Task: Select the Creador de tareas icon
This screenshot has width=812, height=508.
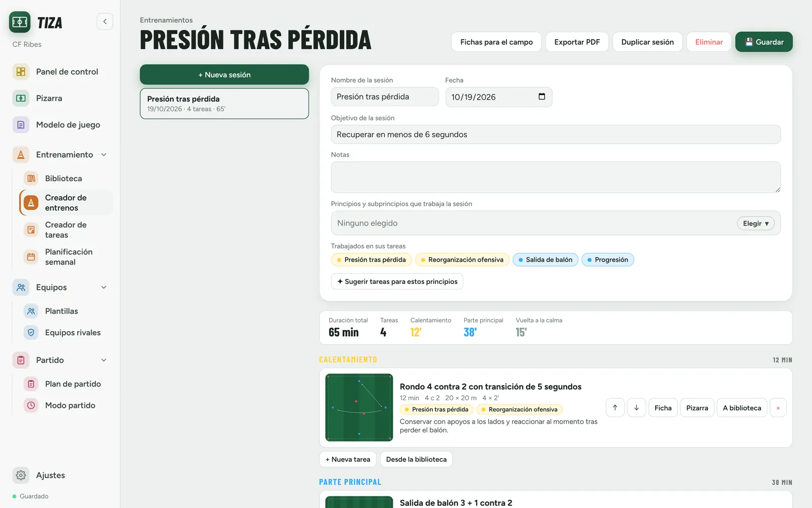Action: 31,230
